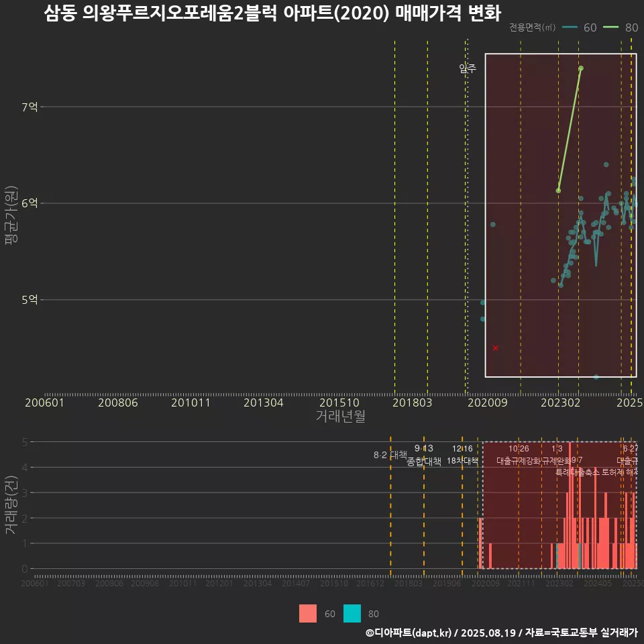The height and width of the screenshot is (644, 644).
Task: Click the 10·26 대출규제강화 policy annotation
Action: [x=519, y=455]
